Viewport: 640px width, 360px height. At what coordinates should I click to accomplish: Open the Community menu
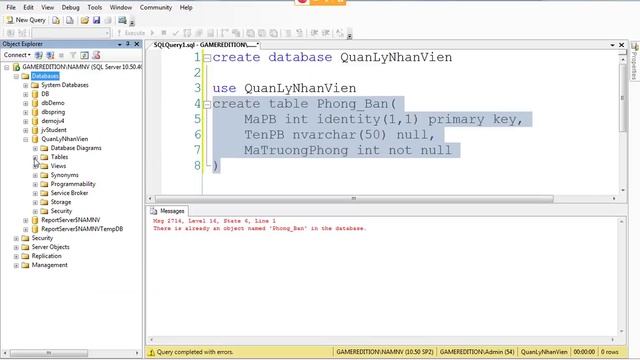tap(156, 7)
